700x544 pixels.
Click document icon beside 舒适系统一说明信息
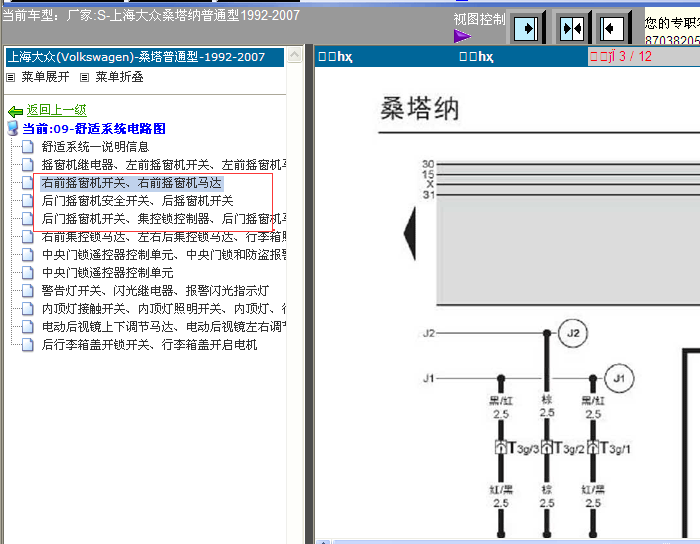pos(28,147)
